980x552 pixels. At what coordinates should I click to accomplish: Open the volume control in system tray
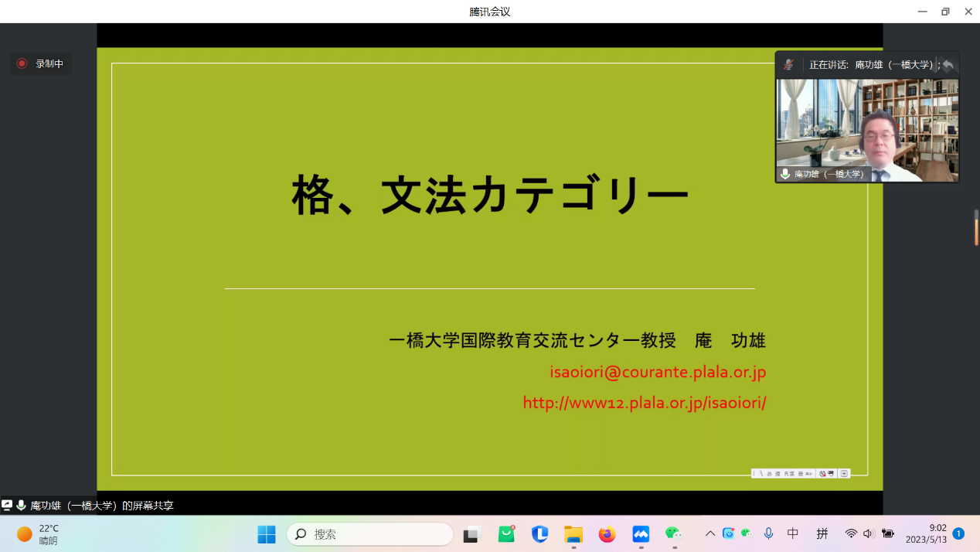coord(869,533)
